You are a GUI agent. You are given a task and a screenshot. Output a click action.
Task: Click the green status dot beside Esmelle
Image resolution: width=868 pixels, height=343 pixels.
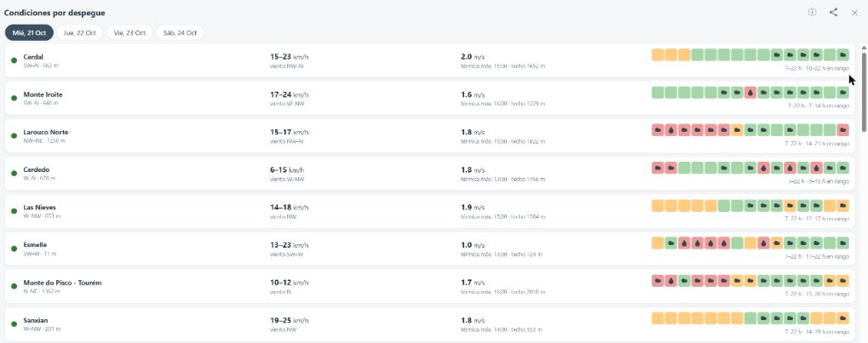point(14,249)
